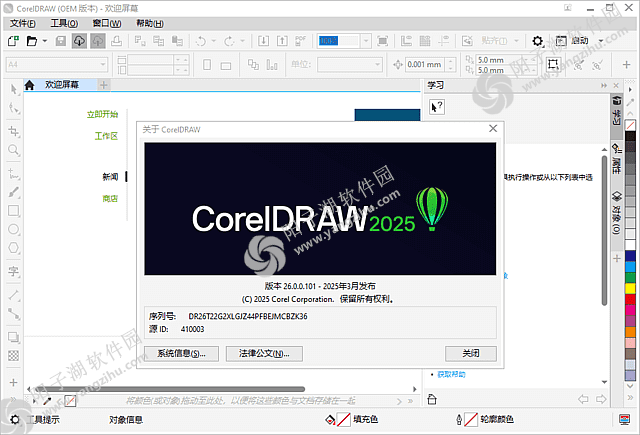This screenshot has width=640, height=435.
Task: Click the 关闭 button in About dialog
Action: tap(471, 353)
